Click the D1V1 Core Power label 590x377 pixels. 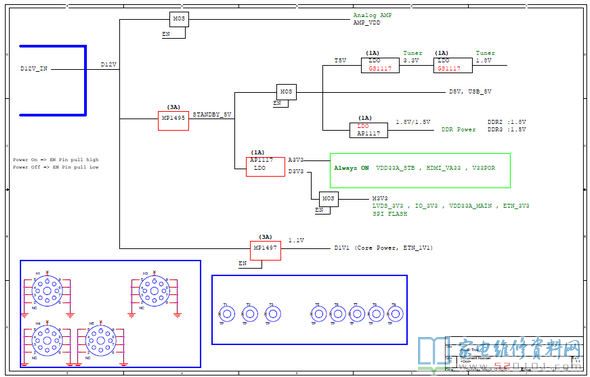(383, 248)
